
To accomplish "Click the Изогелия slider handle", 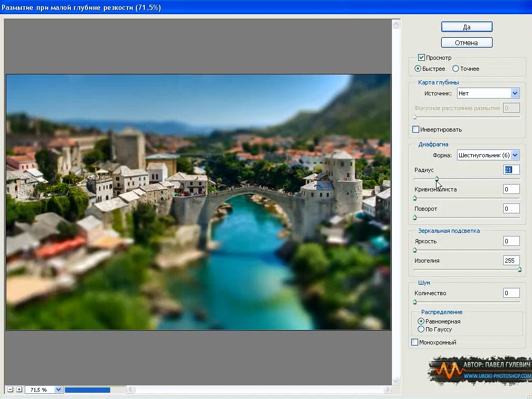I will point(519,269).
